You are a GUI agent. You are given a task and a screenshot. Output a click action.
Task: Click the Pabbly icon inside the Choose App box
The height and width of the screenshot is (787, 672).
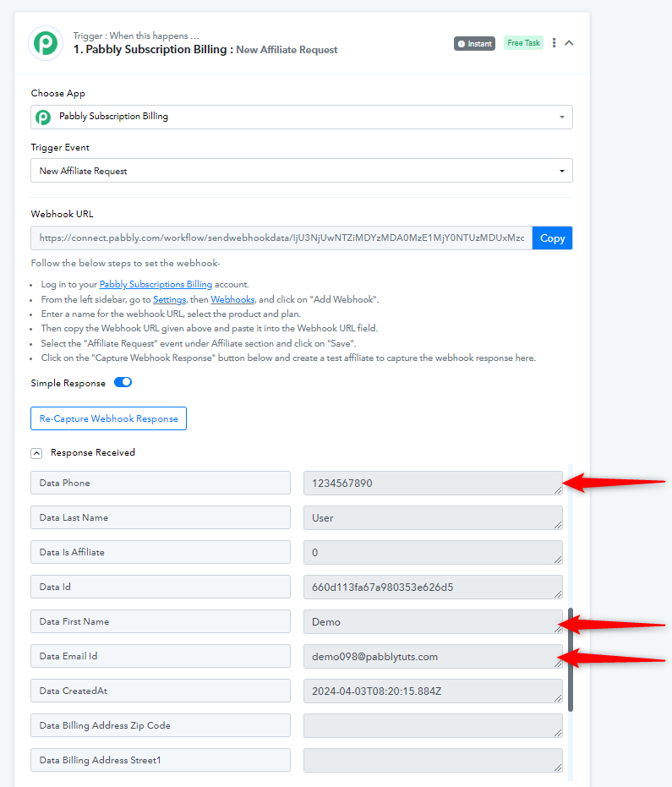tap(43, 118)
